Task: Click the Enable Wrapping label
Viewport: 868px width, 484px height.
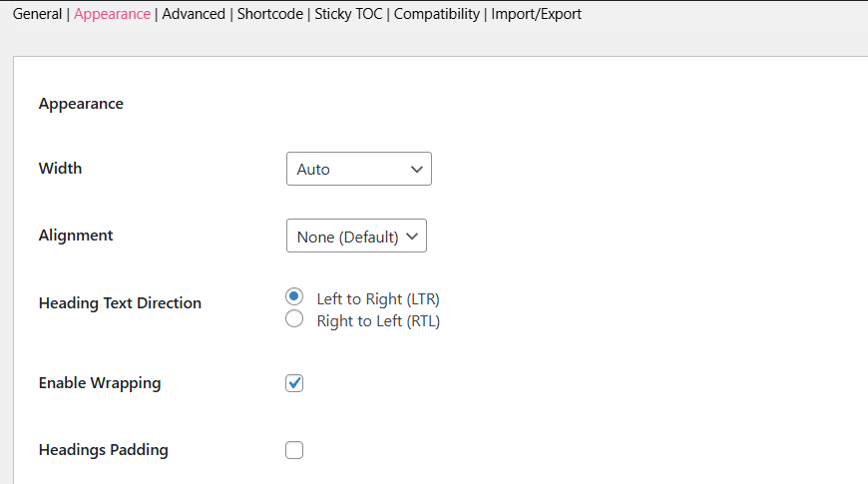Action: 100,383
